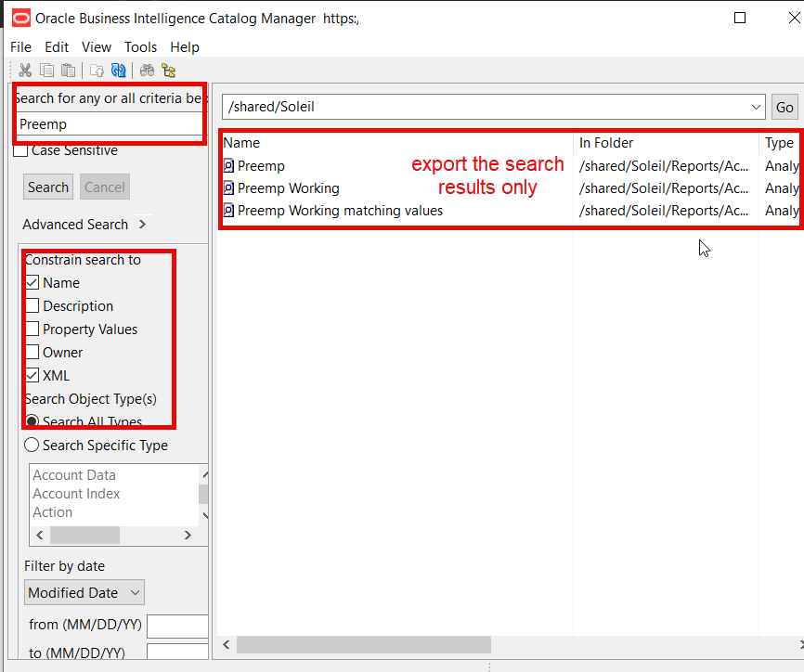Click the folder path of Preemp Working

664,188
